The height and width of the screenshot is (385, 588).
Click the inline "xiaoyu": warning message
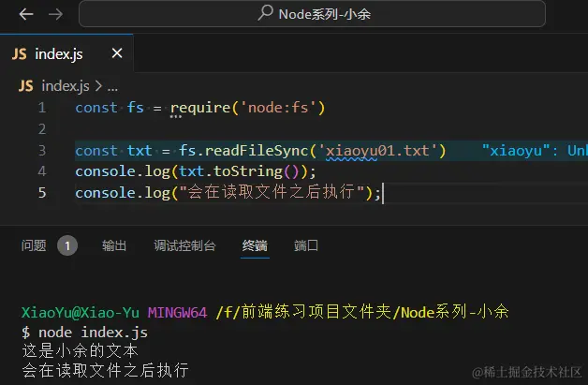(x=535, y=151)
